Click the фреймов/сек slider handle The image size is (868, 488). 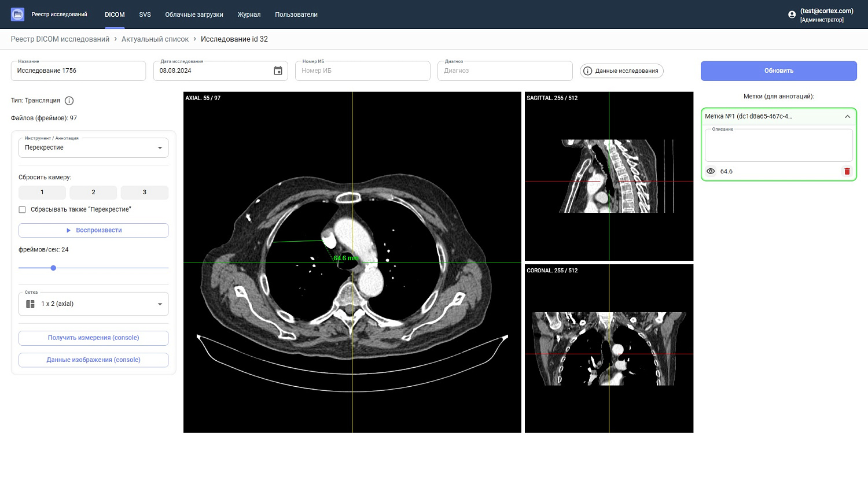(x=53, y=268)
